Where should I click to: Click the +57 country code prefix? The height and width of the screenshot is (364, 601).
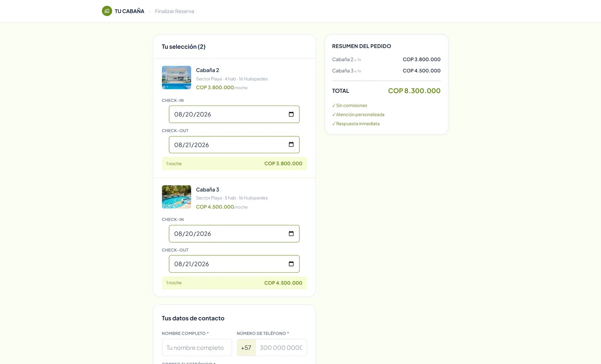246,347
